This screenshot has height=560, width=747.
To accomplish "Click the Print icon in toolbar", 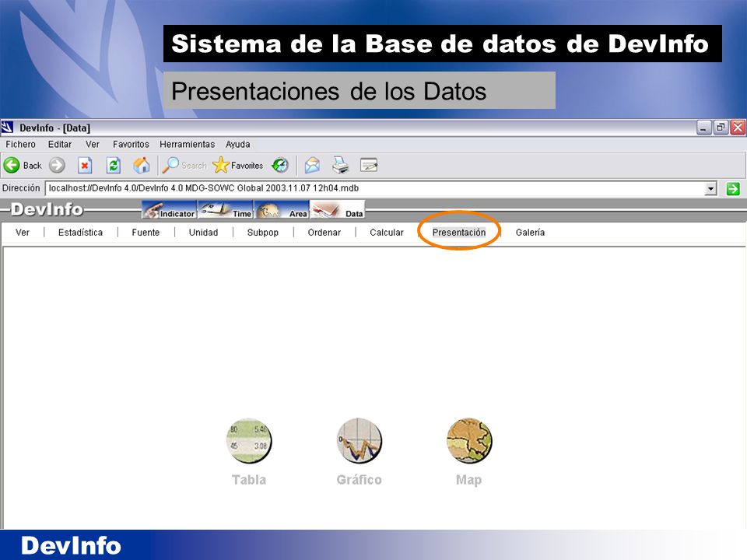I will [x=341, y=165].
